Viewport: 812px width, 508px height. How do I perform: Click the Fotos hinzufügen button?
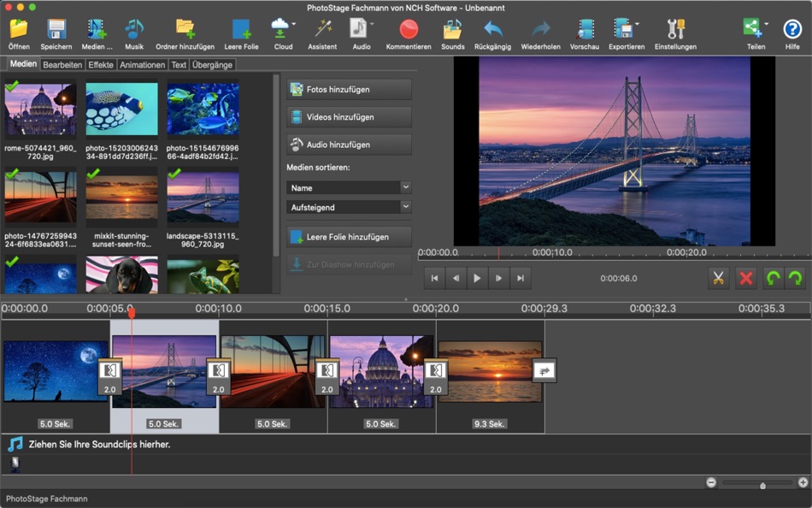(349, 89)
